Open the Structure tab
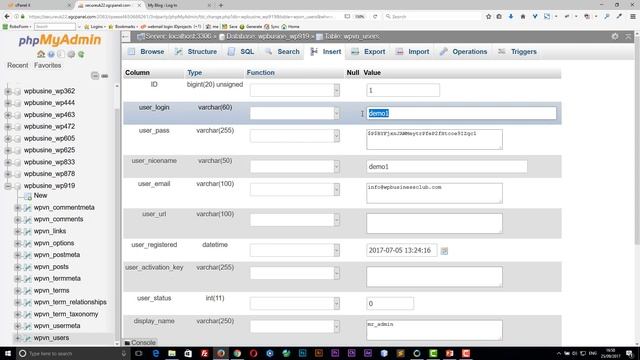Viewport: 640px width, 360px height. point(196,52)
